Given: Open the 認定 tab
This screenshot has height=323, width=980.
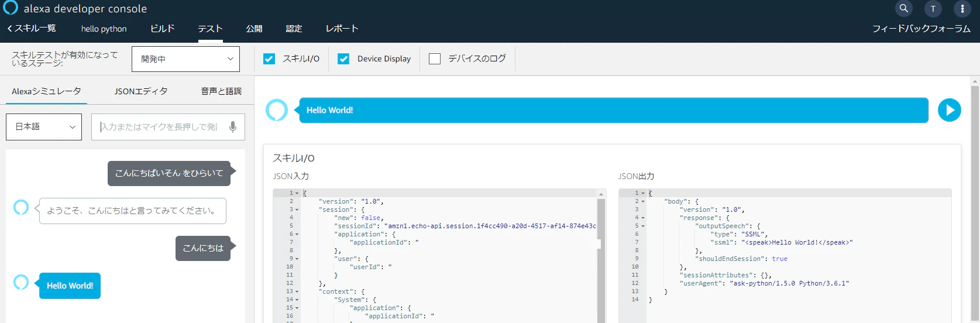Looking at the screenshot, I should point(294,29).
